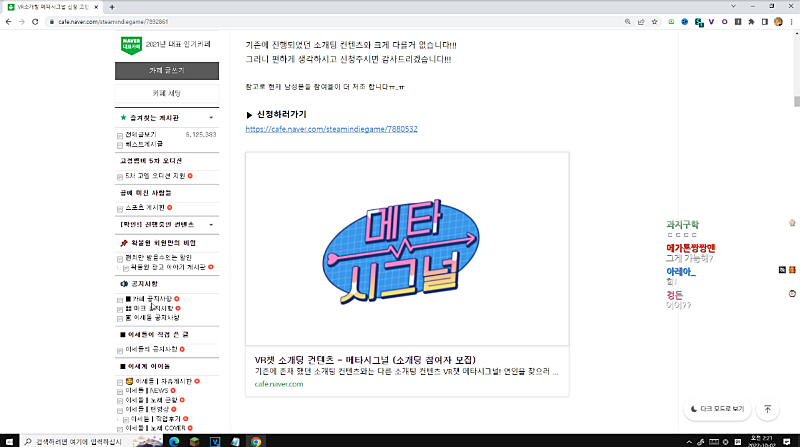Reload the current Naver Cafe page
Viewport: 800px width, 447px height.
pos(35,22)
